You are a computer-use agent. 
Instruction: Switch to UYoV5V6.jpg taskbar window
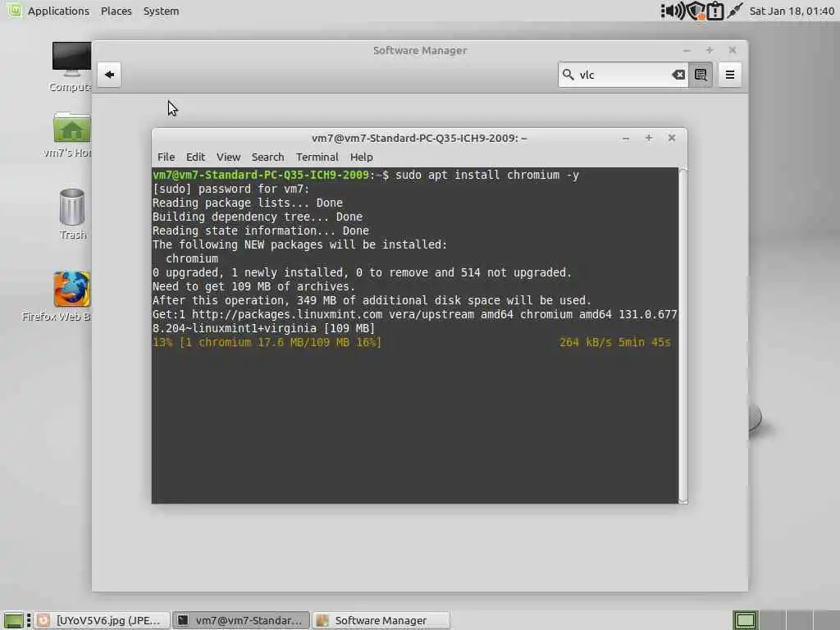[x=103, y=620]
